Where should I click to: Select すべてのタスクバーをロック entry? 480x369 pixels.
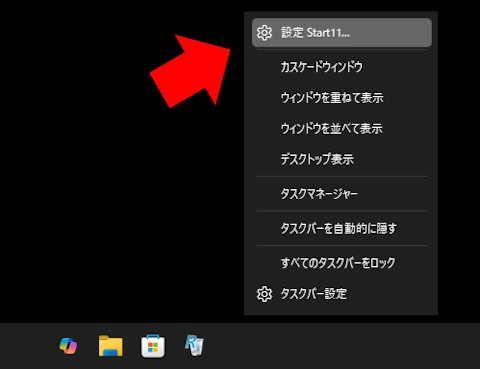click(x=342, y=263)
